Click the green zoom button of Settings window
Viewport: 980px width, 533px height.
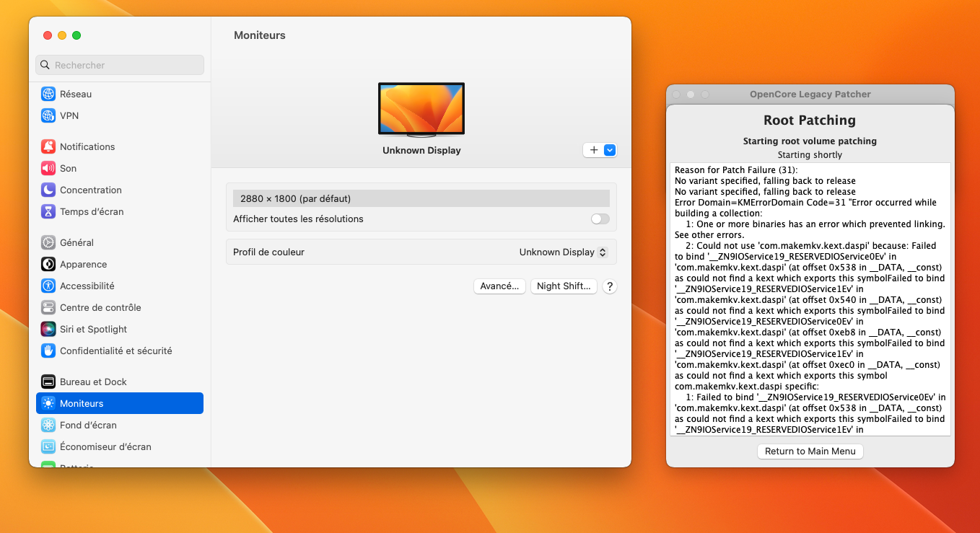click(x=76, y=35)
